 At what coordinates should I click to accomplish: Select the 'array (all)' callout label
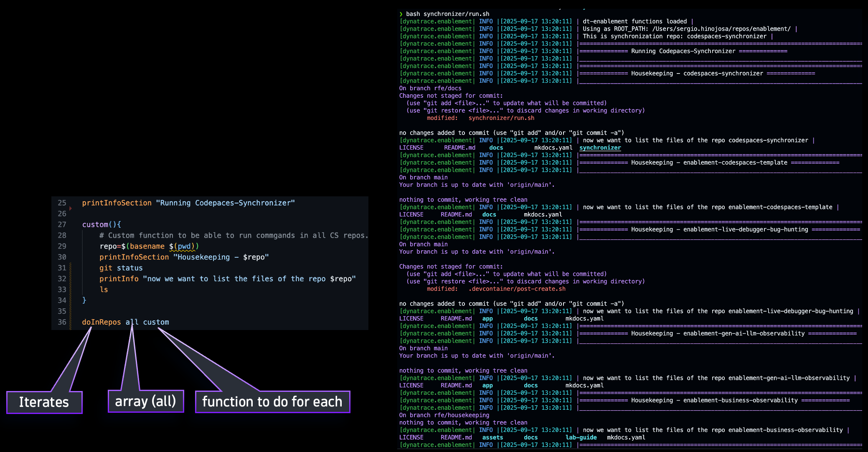click(145, 401)
